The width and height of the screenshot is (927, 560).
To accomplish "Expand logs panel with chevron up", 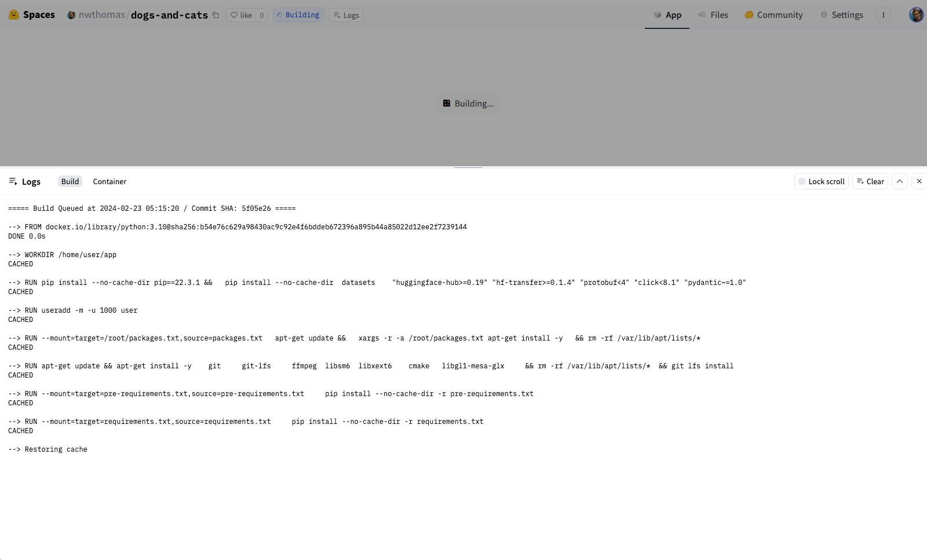I will 900,181.
